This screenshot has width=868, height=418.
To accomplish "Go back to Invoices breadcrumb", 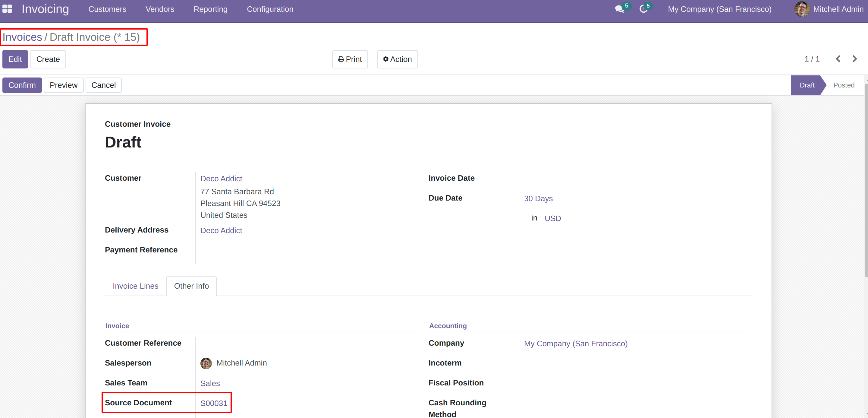I will click(22, 37).
